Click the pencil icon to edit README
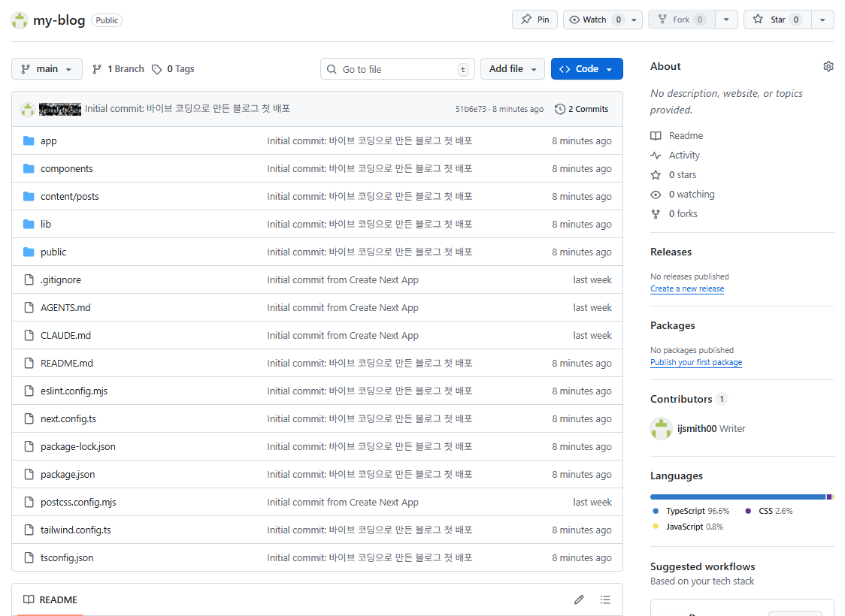Screen dimensions: 845x616 point(579,599)
